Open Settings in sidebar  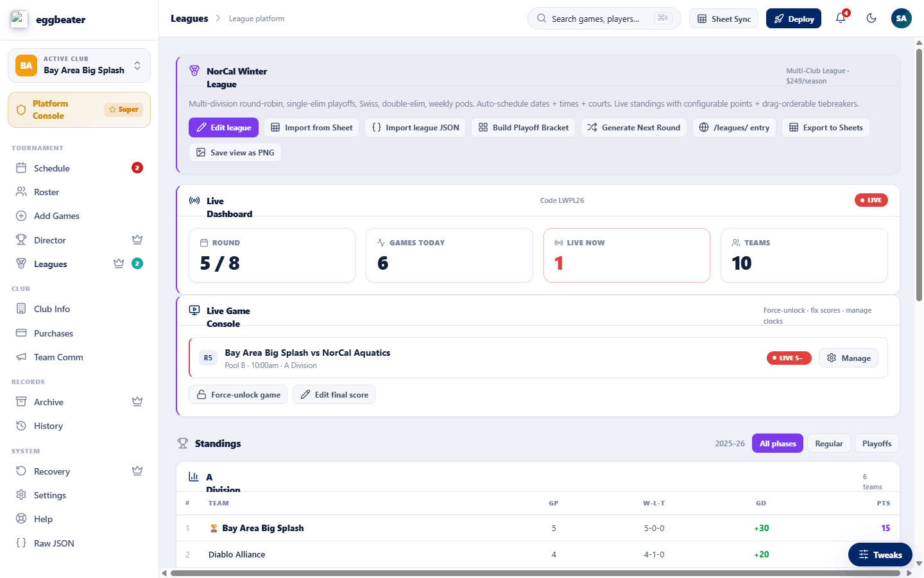click(x=79, y=495)
